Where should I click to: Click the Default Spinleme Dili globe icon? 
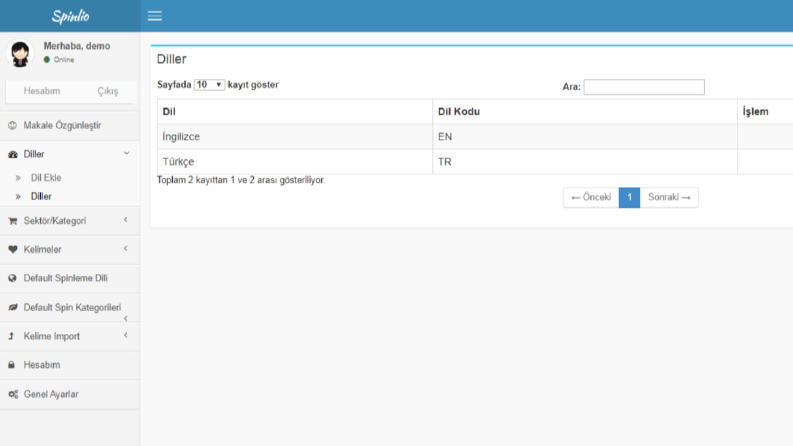(13, 278)
